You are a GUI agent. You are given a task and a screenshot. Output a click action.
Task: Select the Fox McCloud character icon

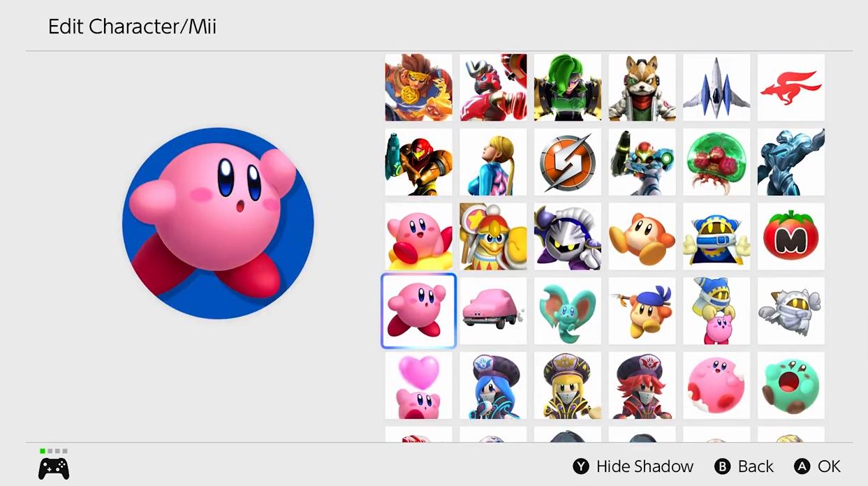tap(642, 87)
